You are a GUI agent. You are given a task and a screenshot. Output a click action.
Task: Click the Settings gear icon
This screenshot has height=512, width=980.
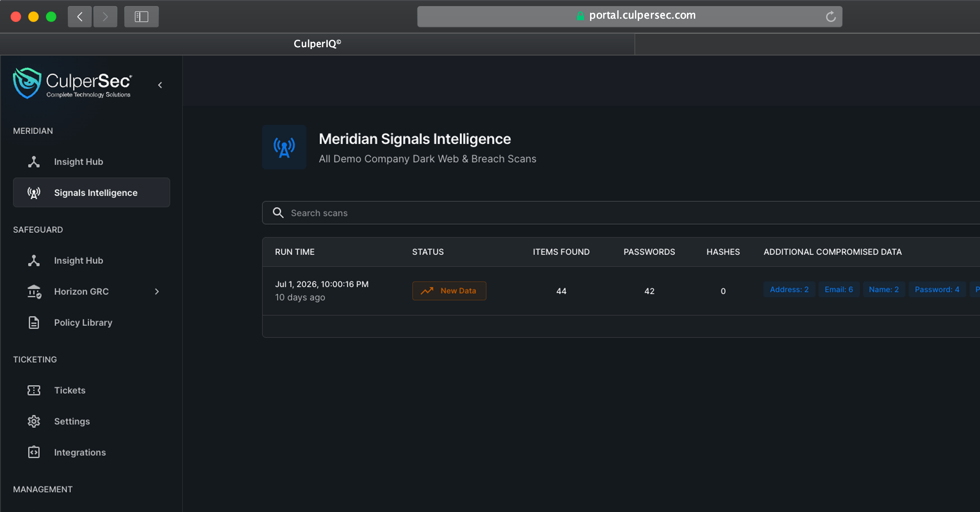(x=34, y=421)
